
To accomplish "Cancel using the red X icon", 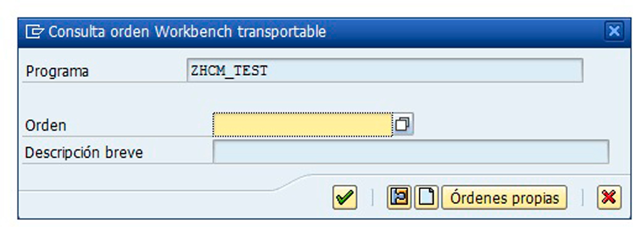I will click(x=609, y=197).
